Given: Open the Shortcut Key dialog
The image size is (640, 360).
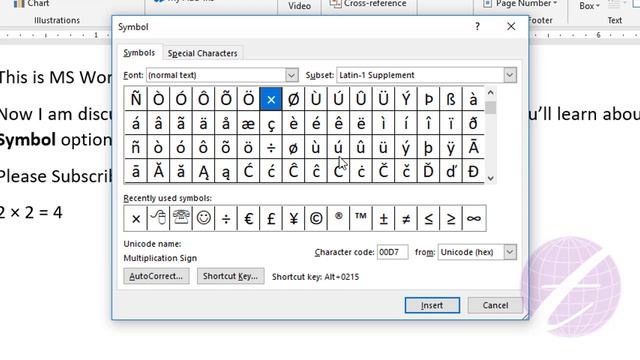Looking at the screenshot, I should [230, 276].
